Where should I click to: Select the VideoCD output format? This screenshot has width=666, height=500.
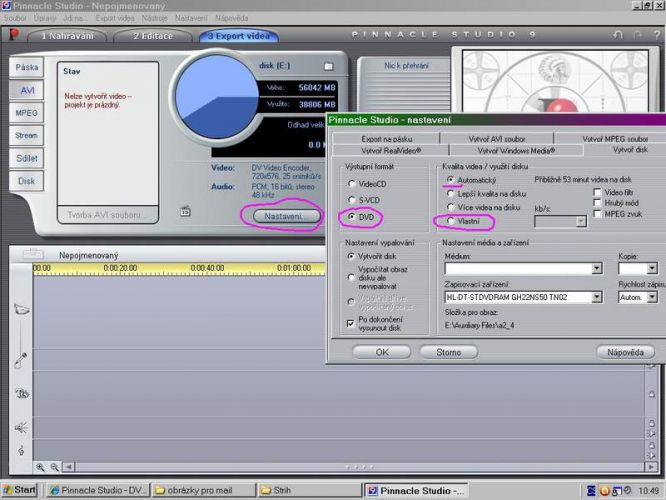tap(351, 184)
